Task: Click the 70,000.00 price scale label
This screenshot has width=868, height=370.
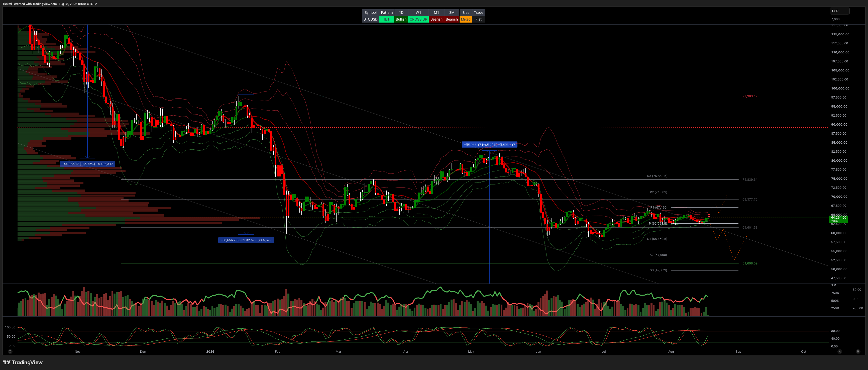Action: point(839,197)
